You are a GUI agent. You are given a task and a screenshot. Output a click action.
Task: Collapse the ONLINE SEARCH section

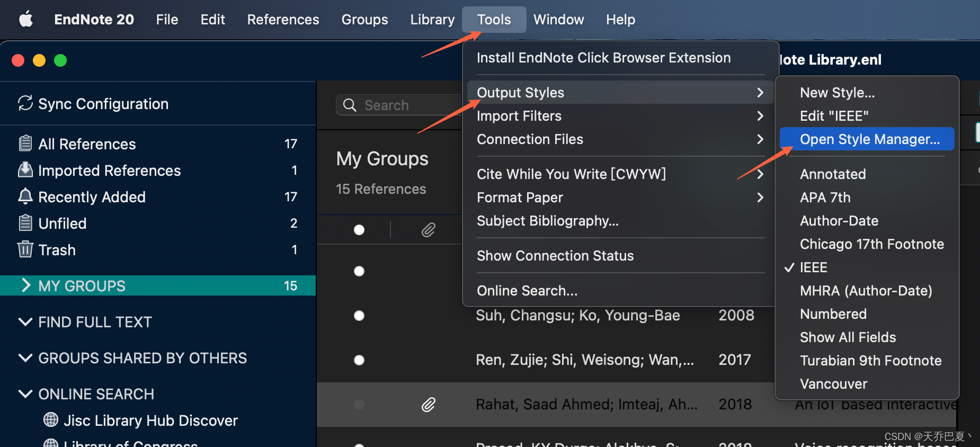pyautogui.click(x=25, y=394)
